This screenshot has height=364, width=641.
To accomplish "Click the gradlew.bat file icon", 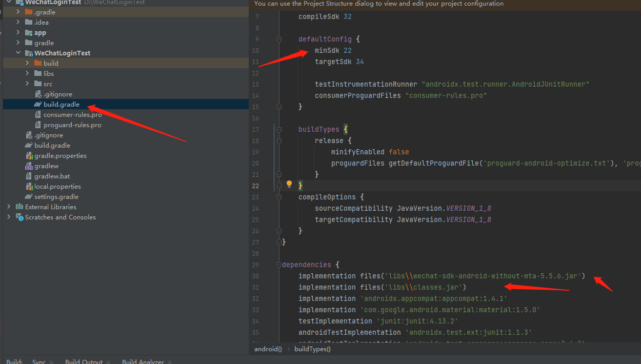I will pyautogui.click(x=29, y=176).
